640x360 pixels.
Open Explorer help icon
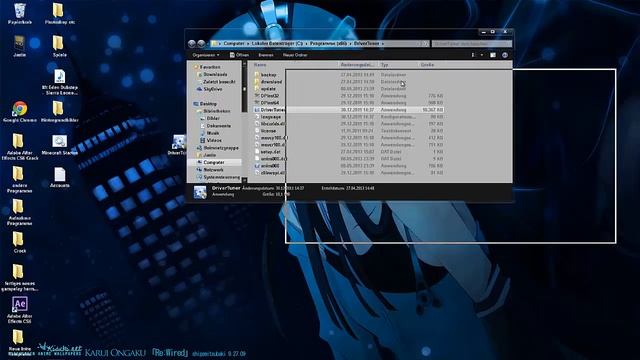point(505,55)
